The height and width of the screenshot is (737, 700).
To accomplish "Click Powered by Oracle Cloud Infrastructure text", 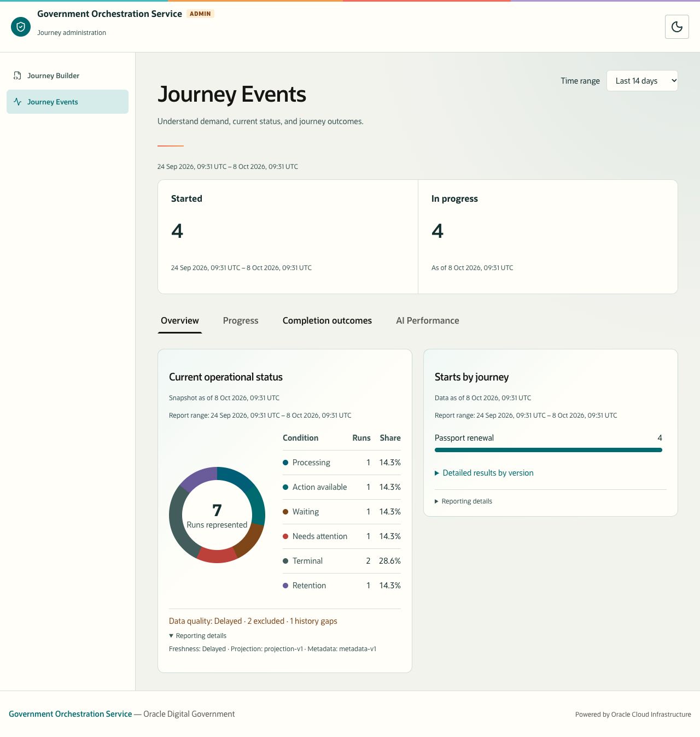I will tap(633, 715).
